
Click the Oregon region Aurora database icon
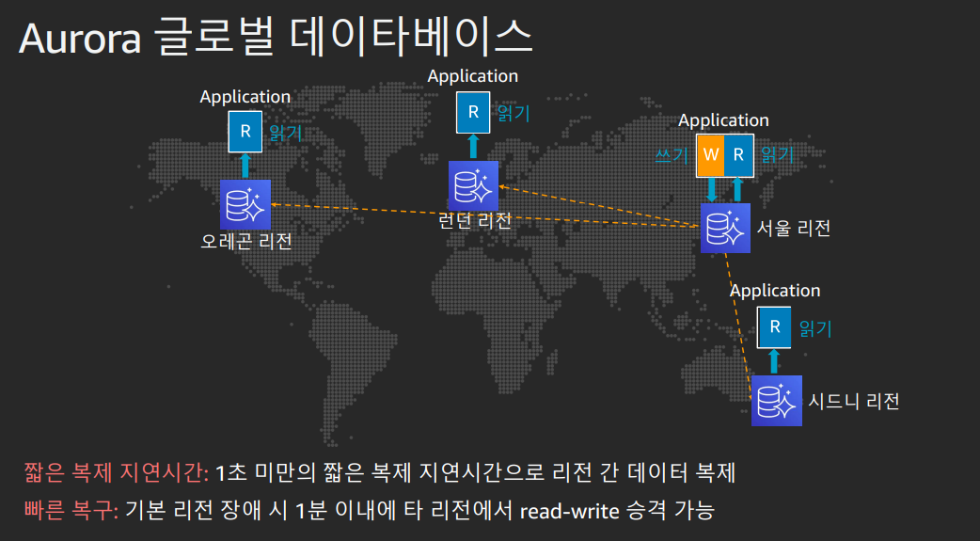(x=245, y=204)
